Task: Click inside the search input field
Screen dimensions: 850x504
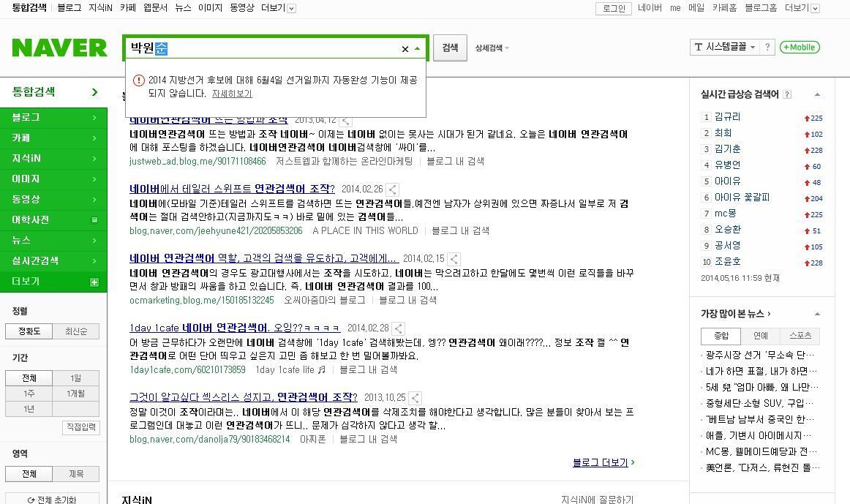Action: tap(263, 48)
